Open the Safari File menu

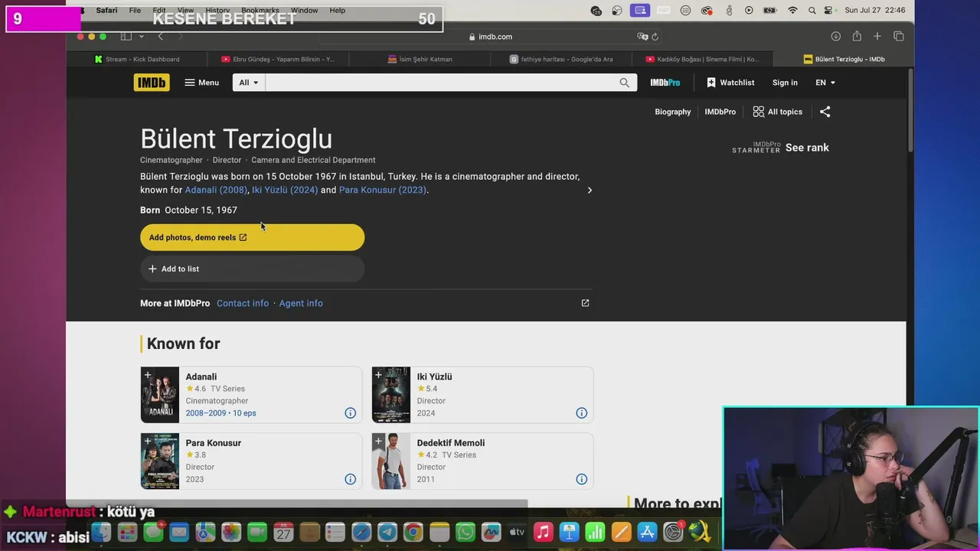pos(135,11)
